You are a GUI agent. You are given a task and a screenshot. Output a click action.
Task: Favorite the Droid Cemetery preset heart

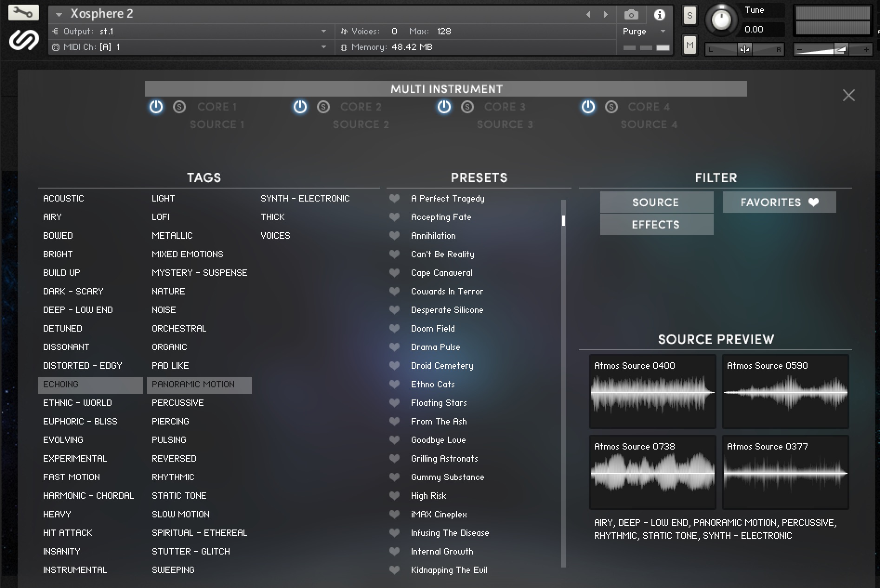[x=394, y=366]
